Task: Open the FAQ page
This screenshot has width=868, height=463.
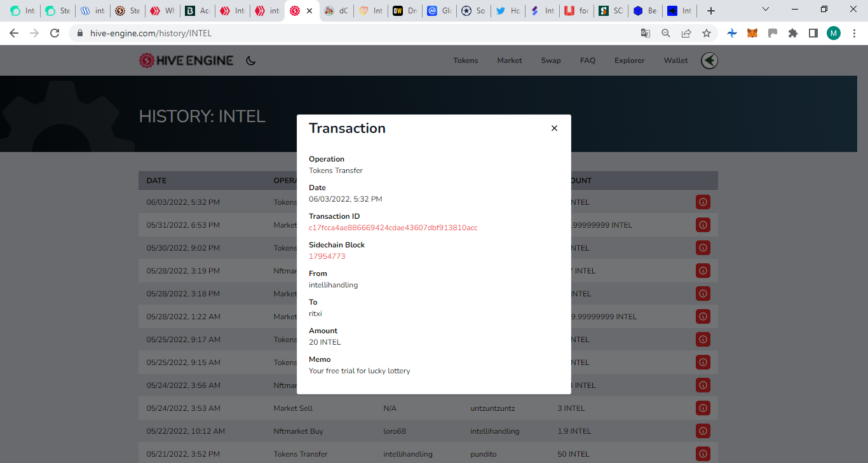Action: point(588,60)
